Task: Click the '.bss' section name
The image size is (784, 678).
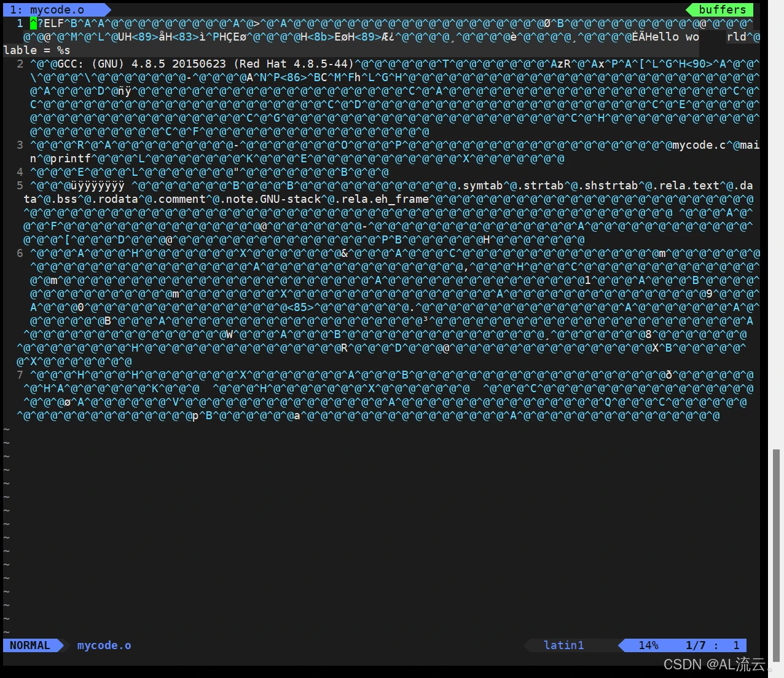Action: (x=64, y=199)
